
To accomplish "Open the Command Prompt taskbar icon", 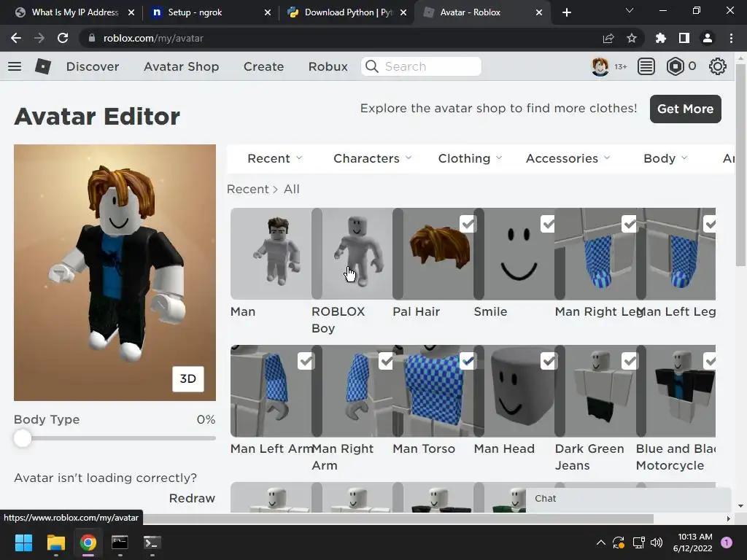I will pyautogui.click(x=120, y=542).
